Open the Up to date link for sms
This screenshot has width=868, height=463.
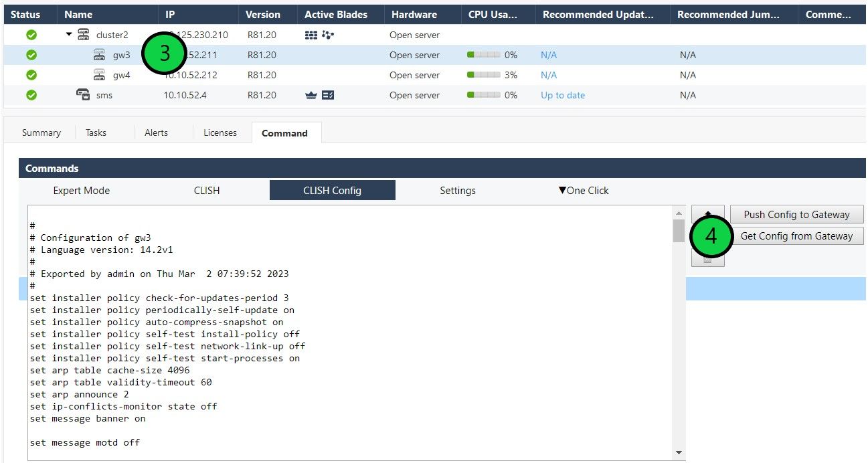click(563, 95)
